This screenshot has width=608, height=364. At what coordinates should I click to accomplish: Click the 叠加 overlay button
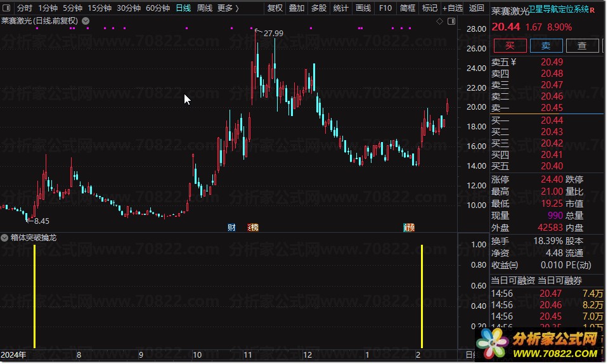[x=297, y=8]
